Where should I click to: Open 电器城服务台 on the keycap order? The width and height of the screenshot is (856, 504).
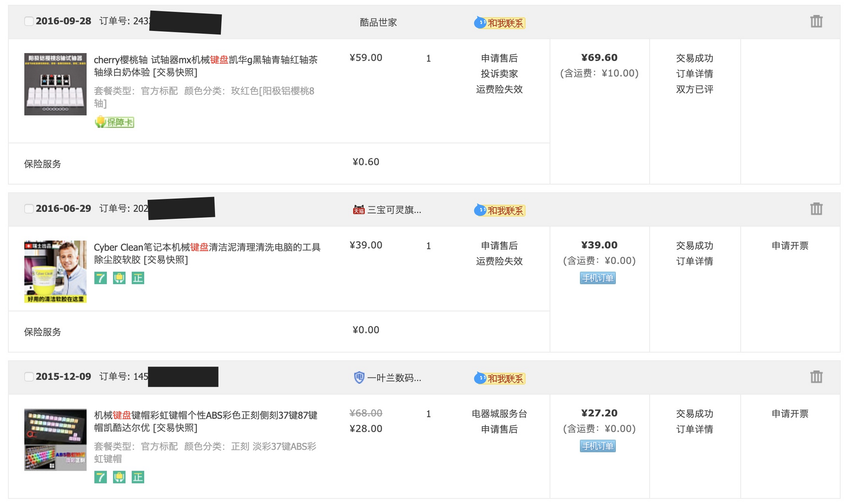click(x=499, y=414)
